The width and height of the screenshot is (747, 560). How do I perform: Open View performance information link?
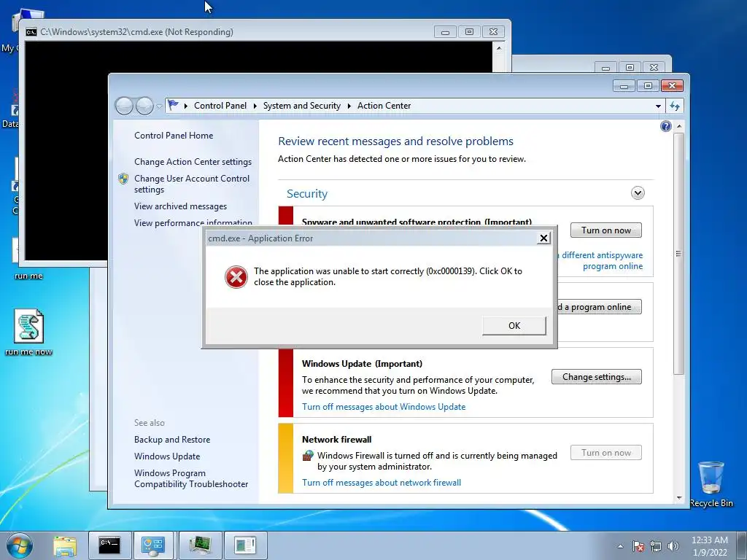(193, 222)
